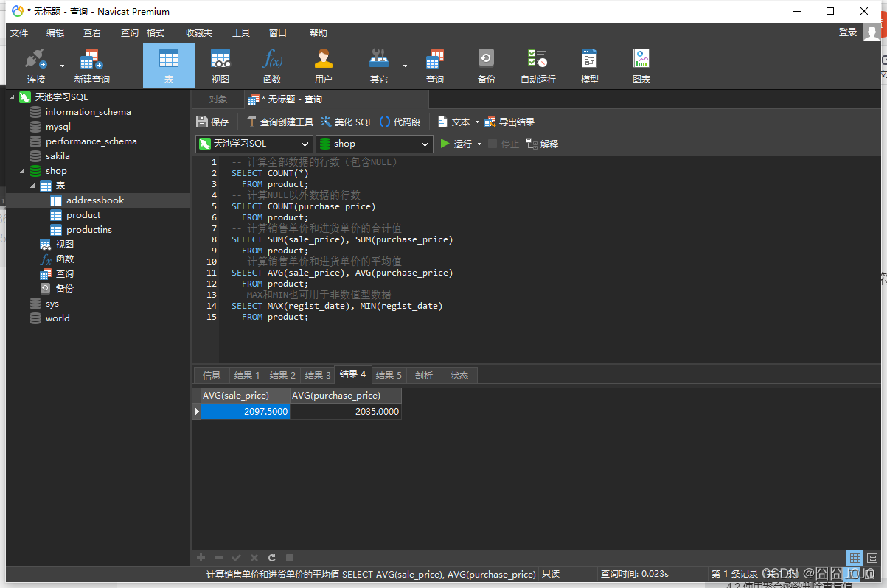Switch to the 状态 (Status) tab
Screen dimensions: 887x588
tap(459, 375)
